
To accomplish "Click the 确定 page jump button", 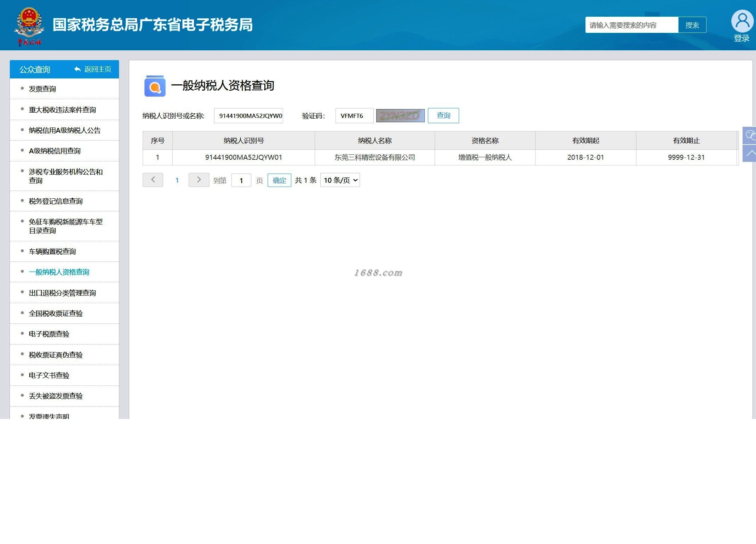I will (279, 180).
